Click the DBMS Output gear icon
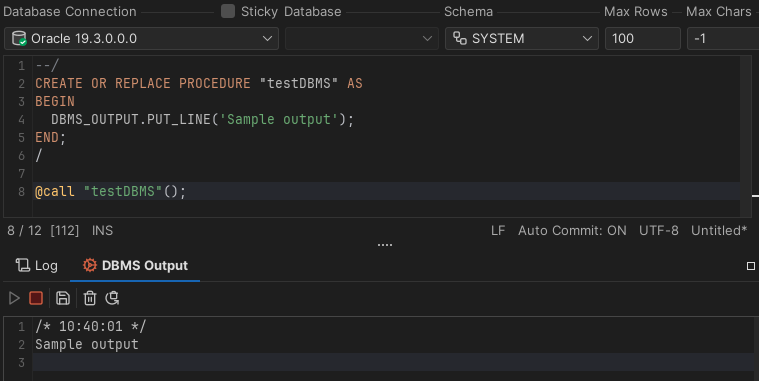Viewport: 759px width, 381px height. pos(90,265)
